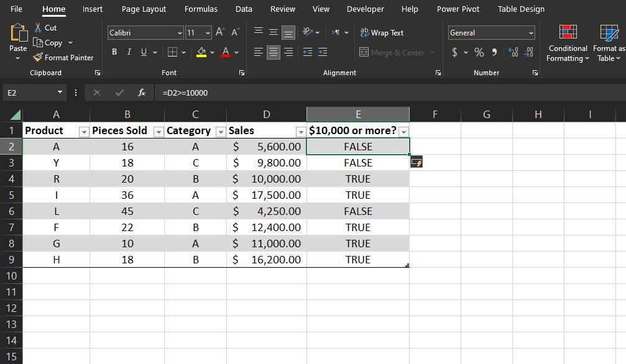This screenshot has width=626, height=364.
Task: Click the Comma Style icon
Action: (495, 52)
